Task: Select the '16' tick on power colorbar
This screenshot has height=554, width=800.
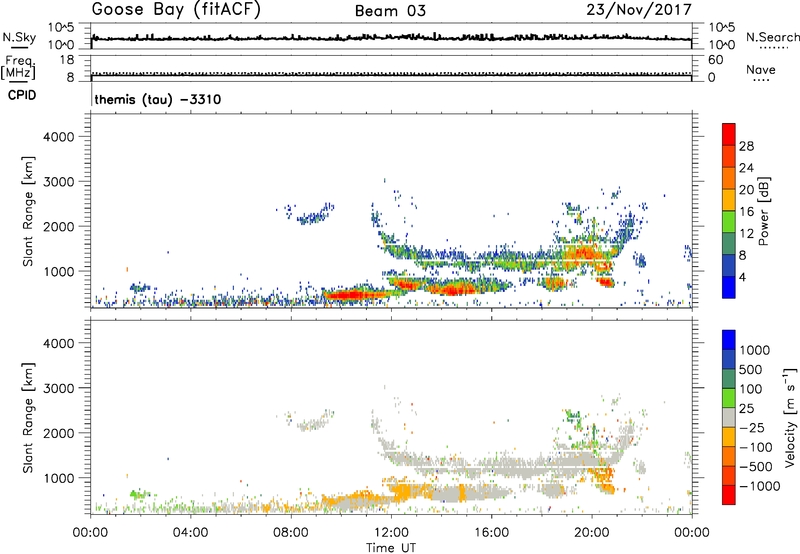Action: 746,212
